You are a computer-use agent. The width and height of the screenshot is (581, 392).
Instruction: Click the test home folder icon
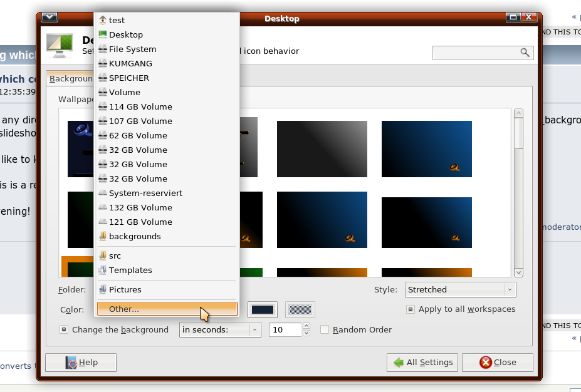tap(103, 20)
